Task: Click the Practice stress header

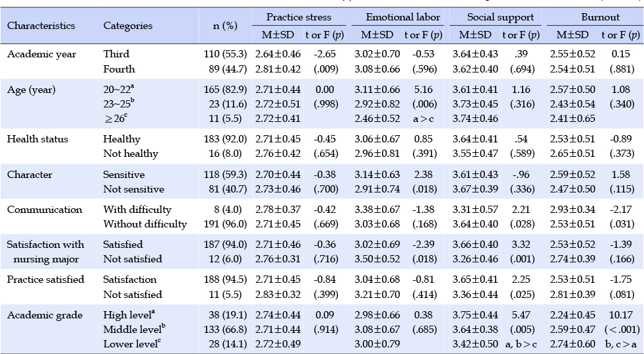Action: pyautogui.click(x=299, y=17)
